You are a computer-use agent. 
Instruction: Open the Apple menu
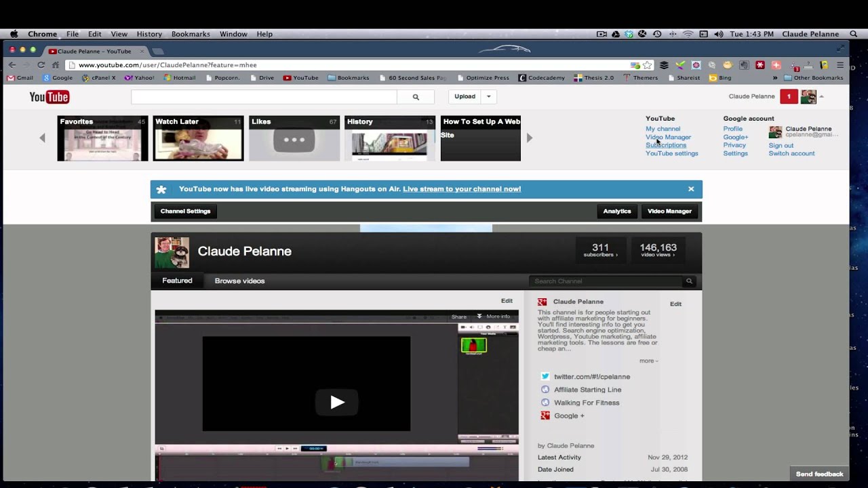tap(14, 34)
